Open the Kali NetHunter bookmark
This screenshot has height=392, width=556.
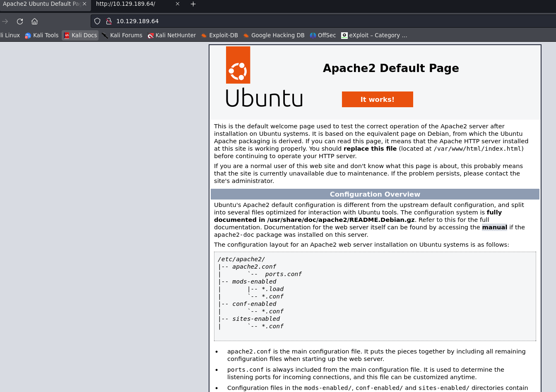click(x=172, y=35)
